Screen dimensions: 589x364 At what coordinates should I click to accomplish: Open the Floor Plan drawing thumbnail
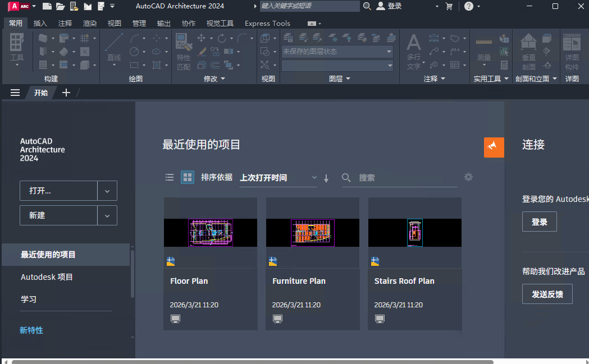pos(211,233)
